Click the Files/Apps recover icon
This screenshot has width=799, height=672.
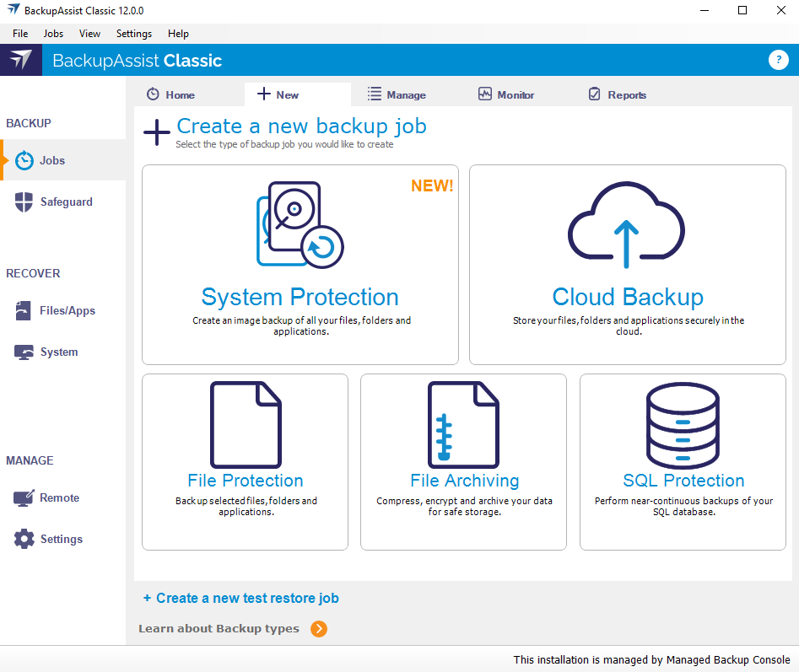[x=24, y=310]
